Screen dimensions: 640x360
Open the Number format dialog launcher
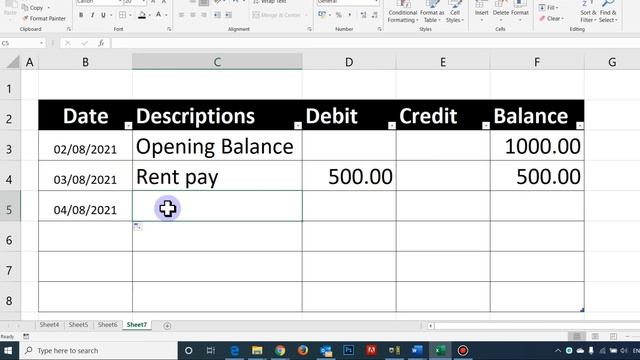[x=379, y=29]
